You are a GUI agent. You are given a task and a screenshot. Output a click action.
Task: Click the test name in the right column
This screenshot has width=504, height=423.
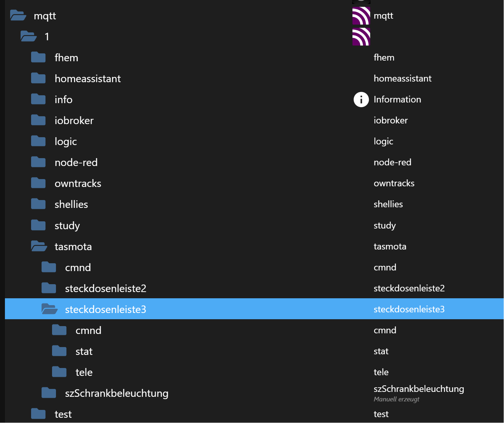381,414
